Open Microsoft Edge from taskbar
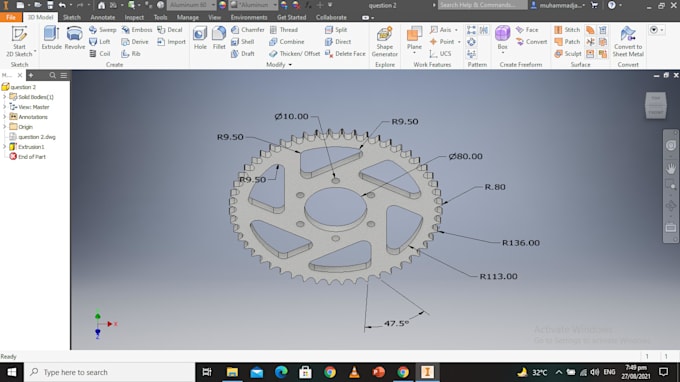This screenshot has height=382, width=680. point(281,372)
